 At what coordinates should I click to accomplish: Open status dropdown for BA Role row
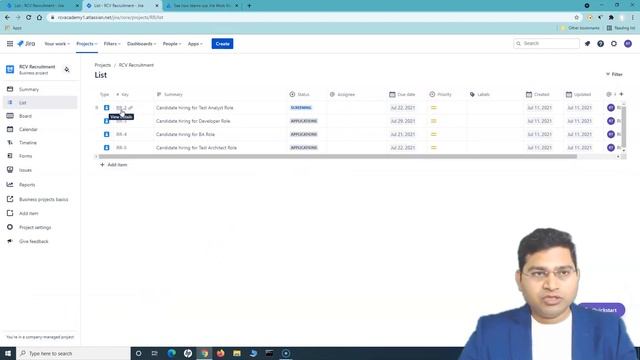pyautogui.click(x=304, y=134)
